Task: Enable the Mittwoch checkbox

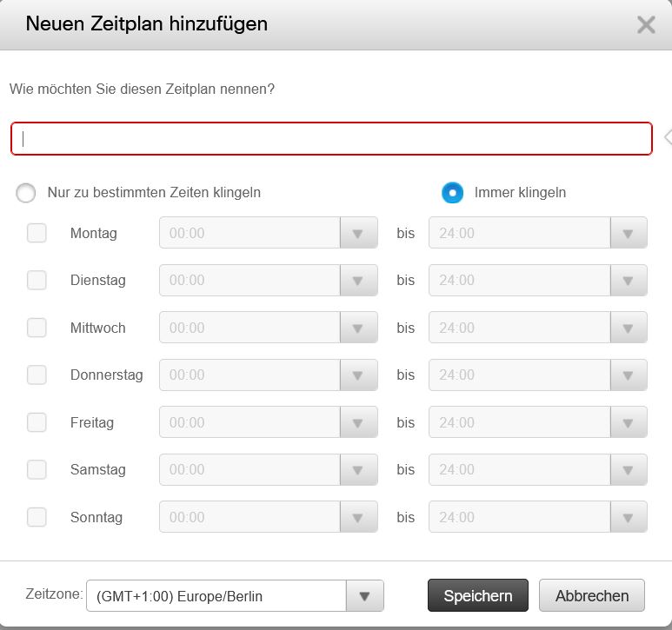Action: tap(37, 328)
